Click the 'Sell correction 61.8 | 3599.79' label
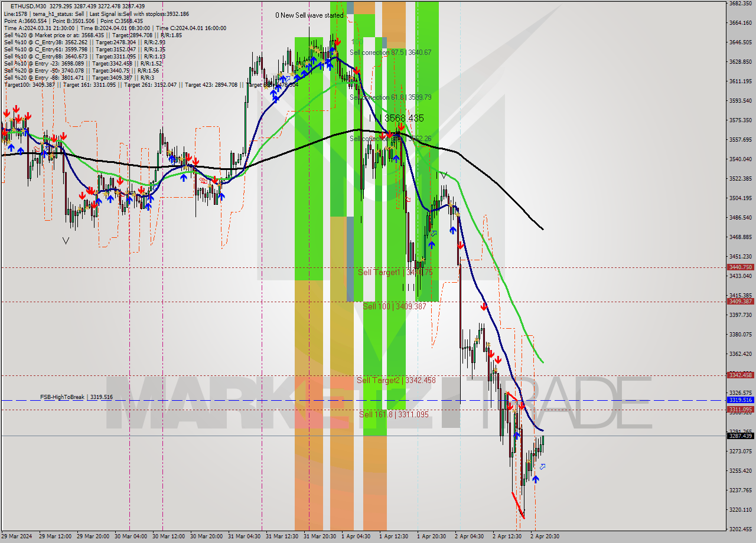 pyautogui.click(x=390, y=97)
